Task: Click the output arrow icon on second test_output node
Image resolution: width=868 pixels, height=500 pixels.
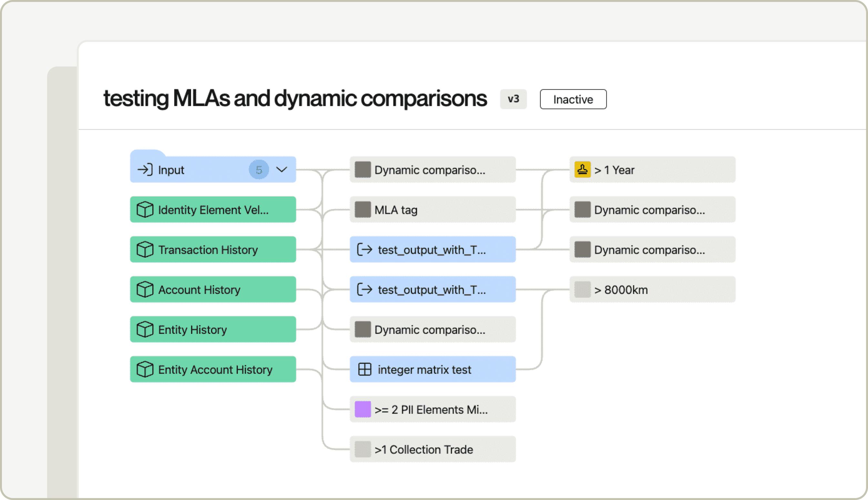Action: click(x=364, y=289)
